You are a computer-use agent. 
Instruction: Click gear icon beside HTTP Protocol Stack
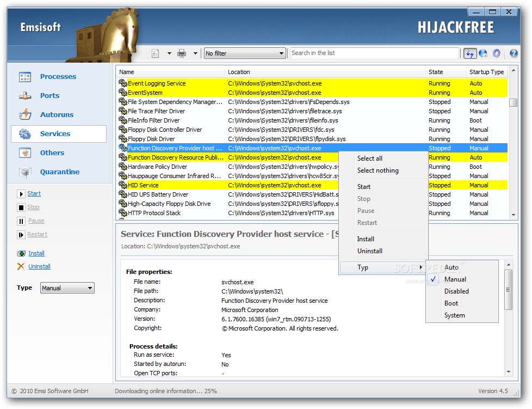pos(123,212)
